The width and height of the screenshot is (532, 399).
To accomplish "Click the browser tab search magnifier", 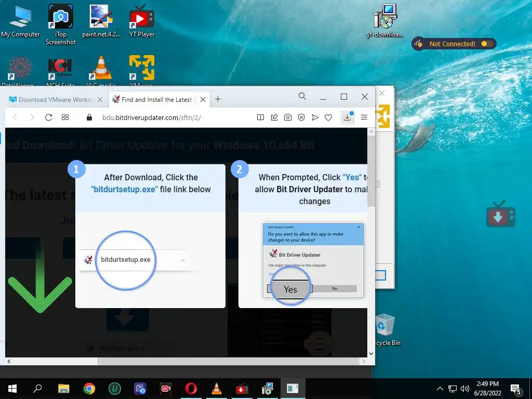I will click(x=302, y=96).
